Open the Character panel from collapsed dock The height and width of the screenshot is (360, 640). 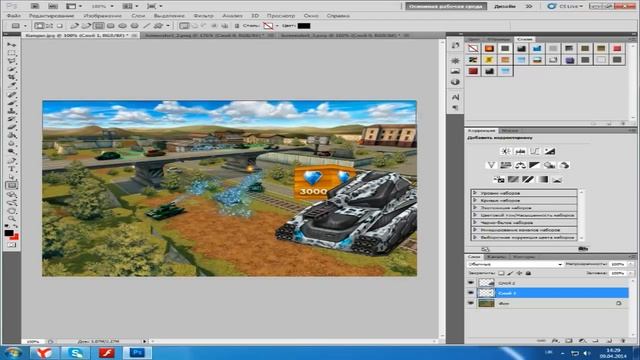point(456,97)
